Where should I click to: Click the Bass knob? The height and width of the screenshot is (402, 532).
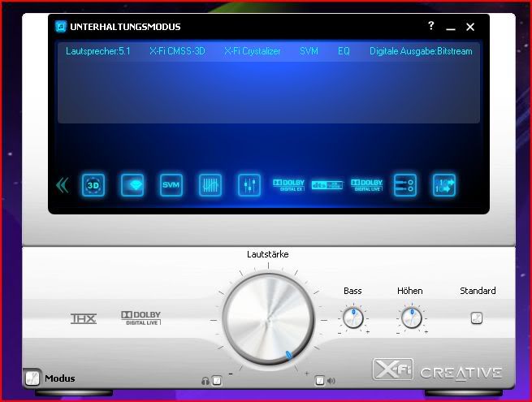point(353,318)
